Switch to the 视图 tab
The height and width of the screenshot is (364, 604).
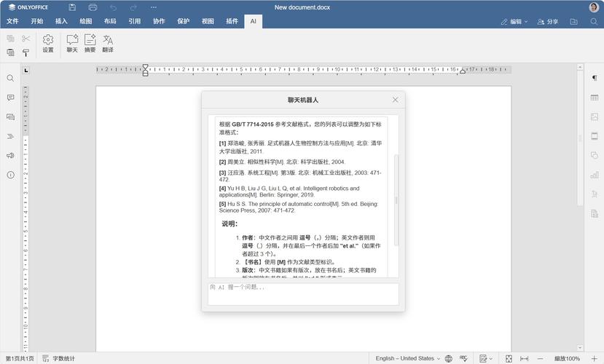pyautogui.click(x=208, y=21)
